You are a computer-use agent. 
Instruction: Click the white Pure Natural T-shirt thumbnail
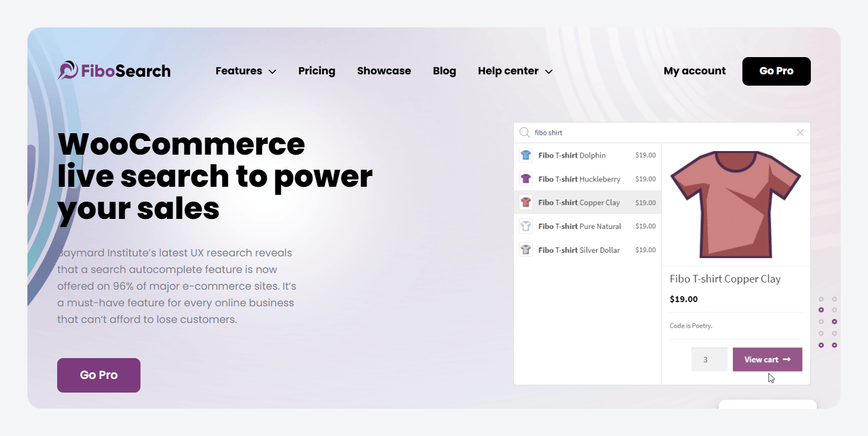[x=526, y=226]
